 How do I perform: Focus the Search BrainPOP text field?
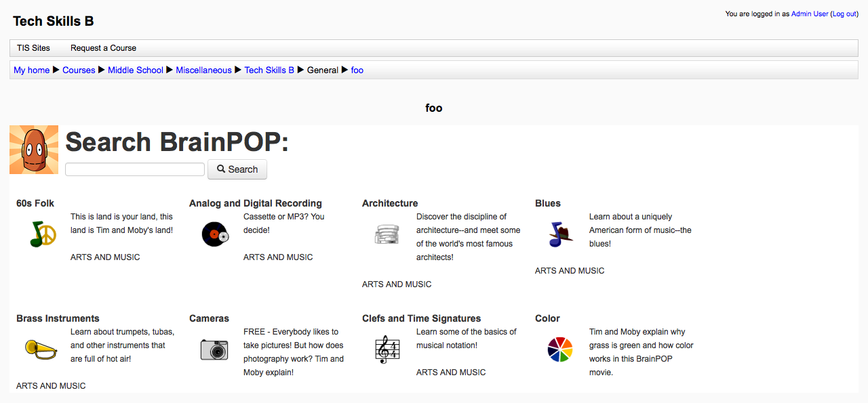pos(135,169)
